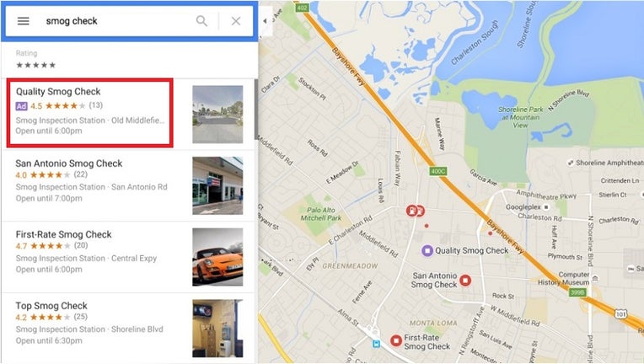Click the purple Quality Smog Check map pin
Image resolution: width=644 pixels, height=364 pixels.
pyautogui.click(x=427, y=250)
